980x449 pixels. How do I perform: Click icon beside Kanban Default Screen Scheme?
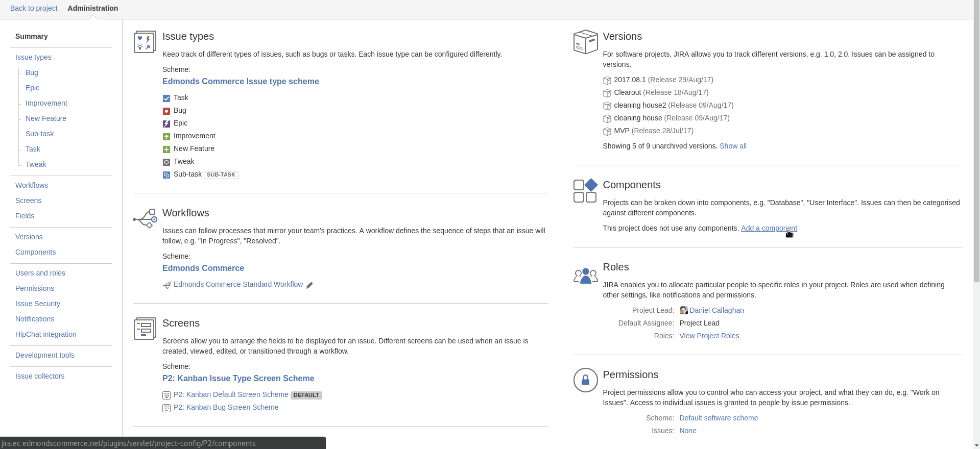coord(166,395)
